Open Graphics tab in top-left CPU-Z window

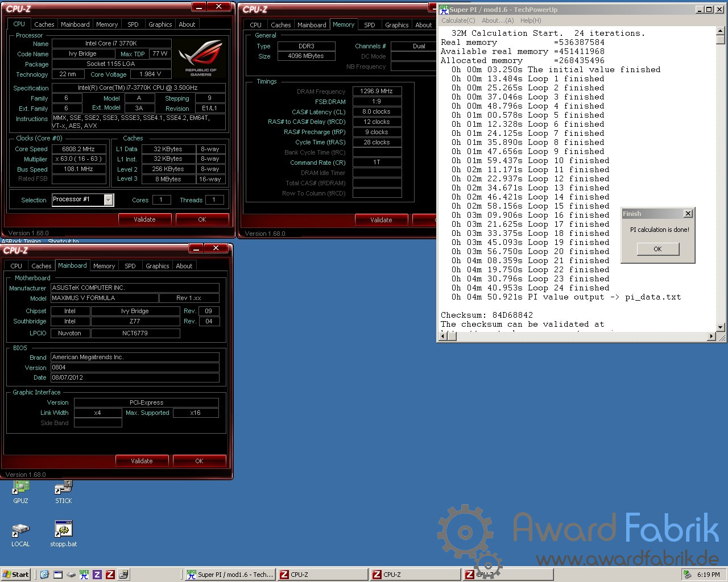point(160,24)
